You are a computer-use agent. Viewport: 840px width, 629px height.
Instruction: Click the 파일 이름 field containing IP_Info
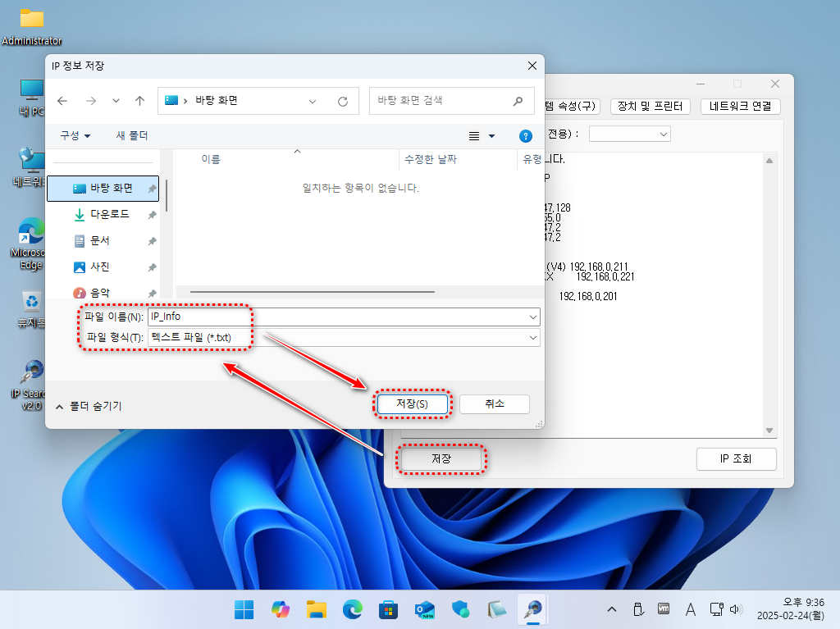coord(344,317)
